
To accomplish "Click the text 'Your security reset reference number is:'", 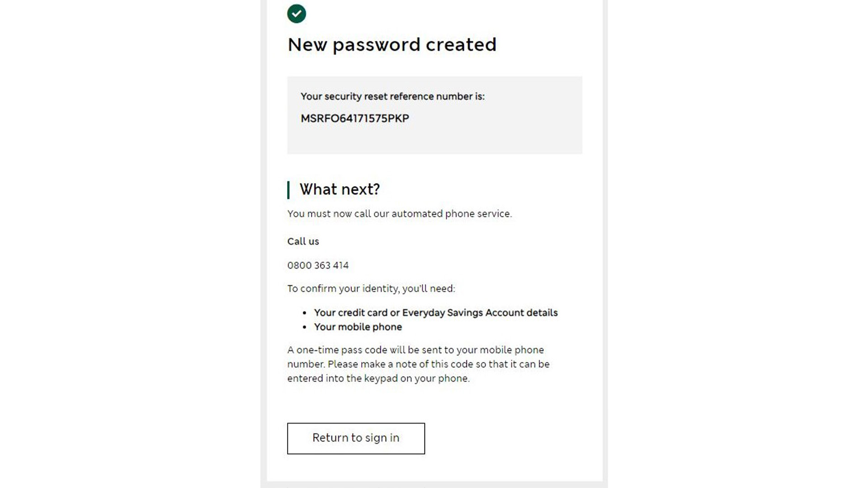I will coord(393,96).
